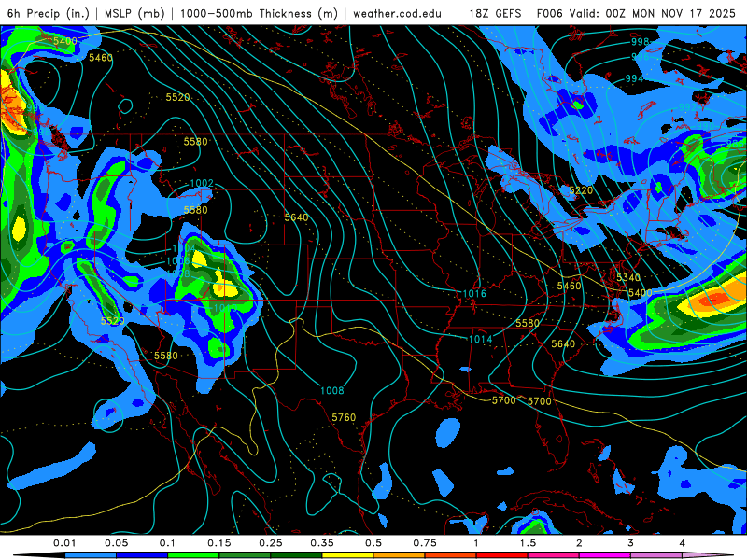Click the '0.35' legend value

[322, 543]
